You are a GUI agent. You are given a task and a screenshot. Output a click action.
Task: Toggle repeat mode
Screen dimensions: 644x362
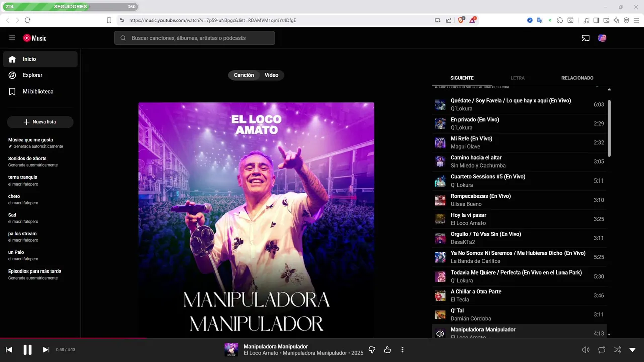pos(602,350)
